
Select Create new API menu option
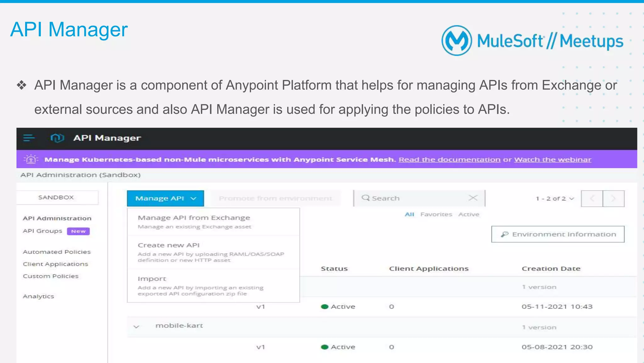point(213,252)
